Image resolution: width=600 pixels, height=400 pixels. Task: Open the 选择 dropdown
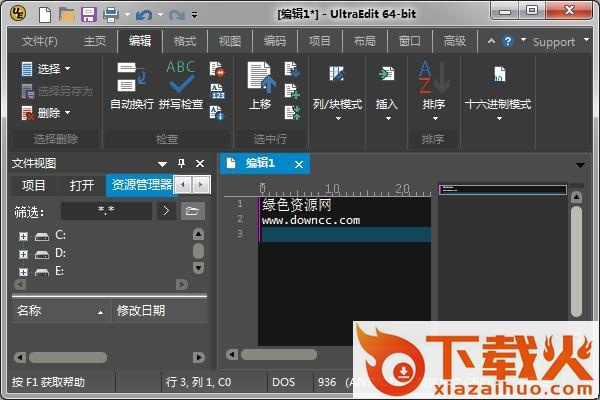click(x=46, y=69)
